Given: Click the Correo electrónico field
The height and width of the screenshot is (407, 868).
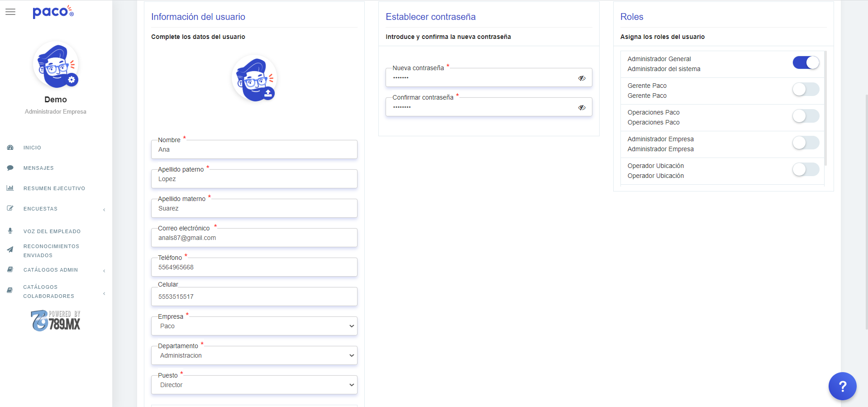Looking at the screenshot, I should tap(254, 238).
